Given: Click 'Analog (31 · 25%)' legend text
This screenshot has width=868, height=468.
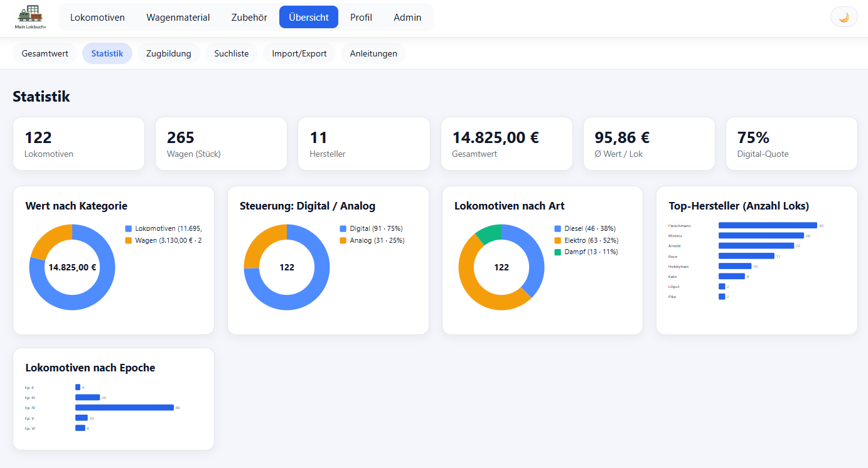Looking at the screenshot, I should [377, 240].
